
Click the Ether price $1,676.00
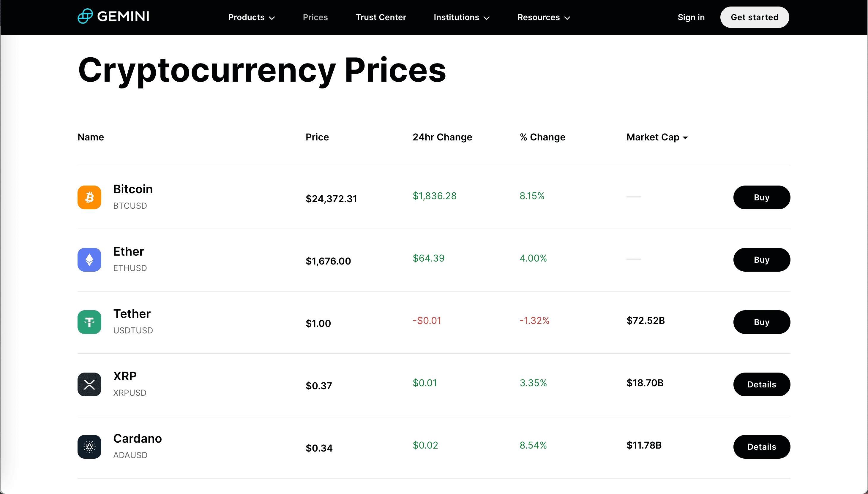click(328, 261)
